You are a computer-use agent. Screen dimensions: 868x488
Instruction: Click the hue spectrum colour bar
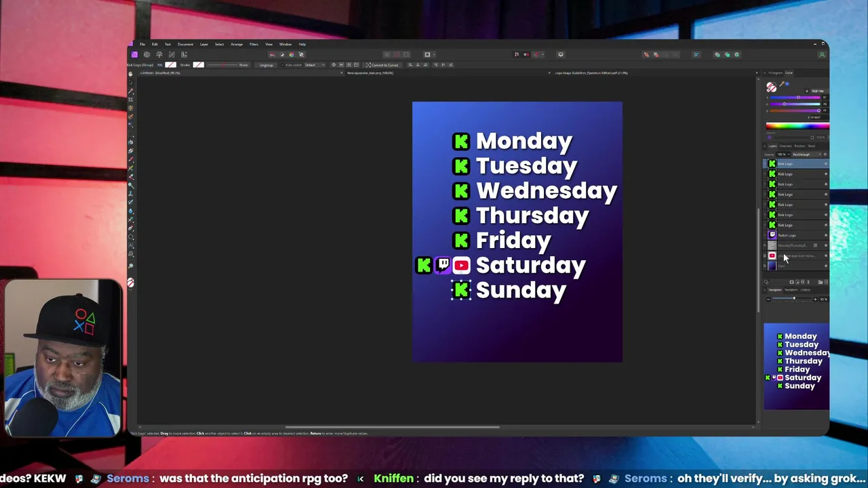797,125
